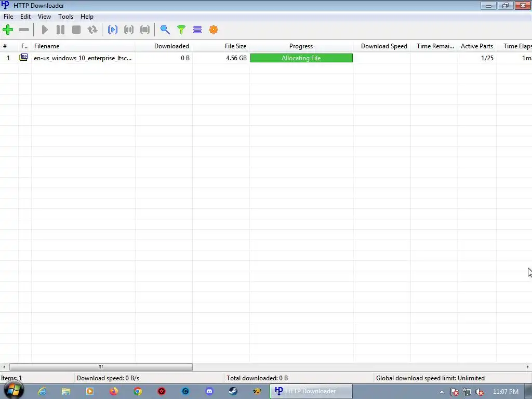This screenshot has height=399, width=532.
Task: Sort by the Progress column header
Action: coord(301,46)
